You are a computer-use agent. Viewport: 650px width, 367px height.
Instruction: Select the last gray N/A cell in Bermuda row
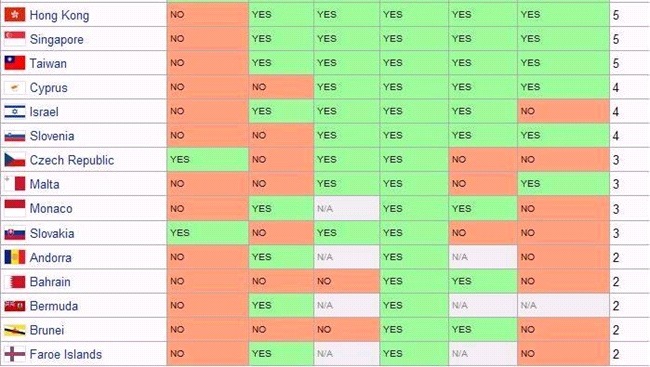point(563,306)
